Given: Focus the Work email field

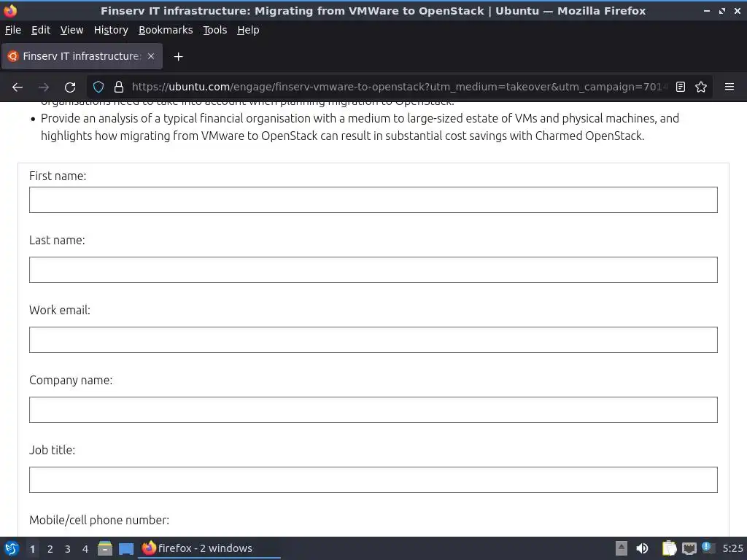Looking at the screenshot, I should click(x=373, y=340).
